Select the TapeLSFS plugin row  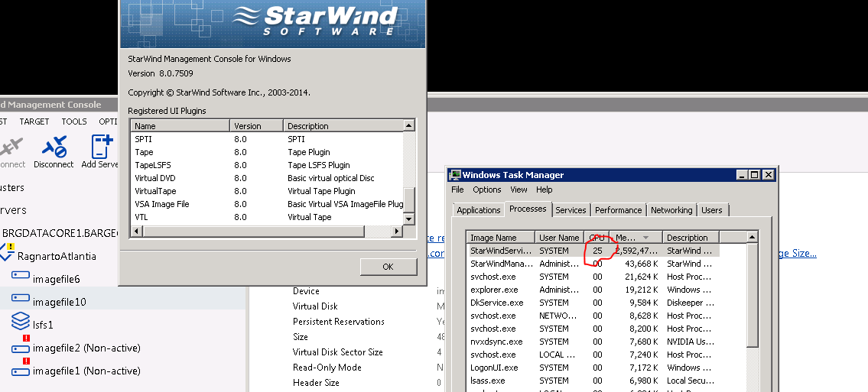pos(268,165)
